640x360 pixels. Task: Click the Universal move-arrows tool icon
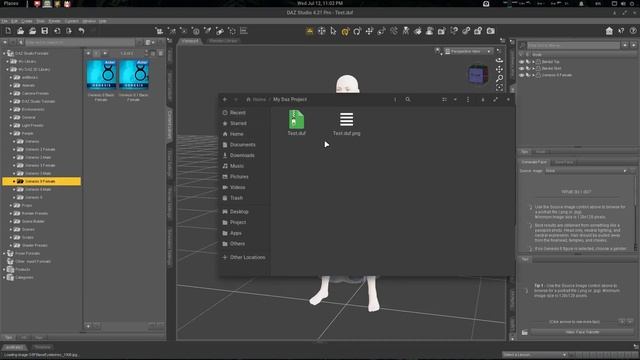[x=322, y=31]
